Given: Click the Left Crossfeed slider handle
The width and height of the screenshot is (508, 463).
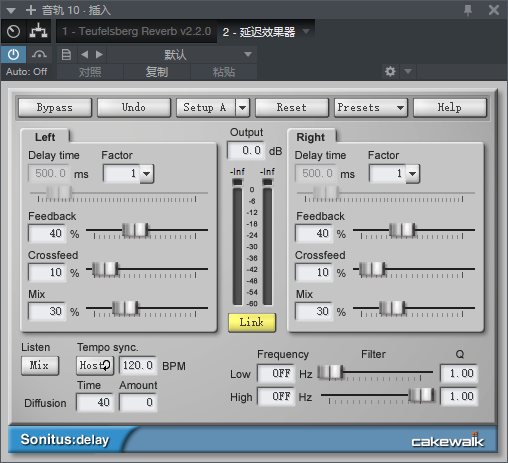Looking at the screenshot, I should [x=105, y=269].
